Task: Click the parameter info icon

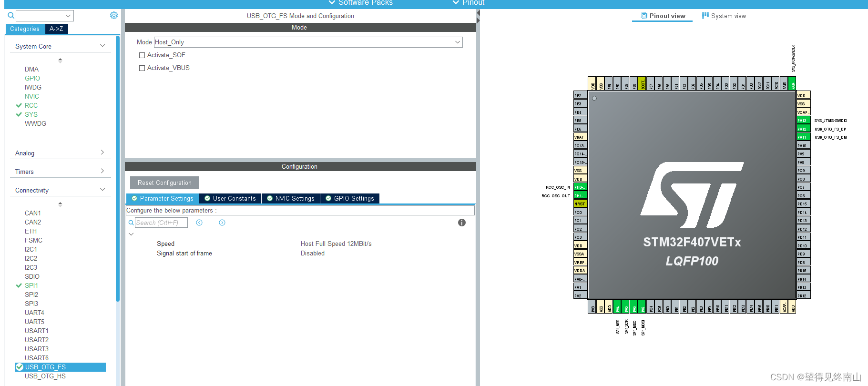Action: point(462,223)
